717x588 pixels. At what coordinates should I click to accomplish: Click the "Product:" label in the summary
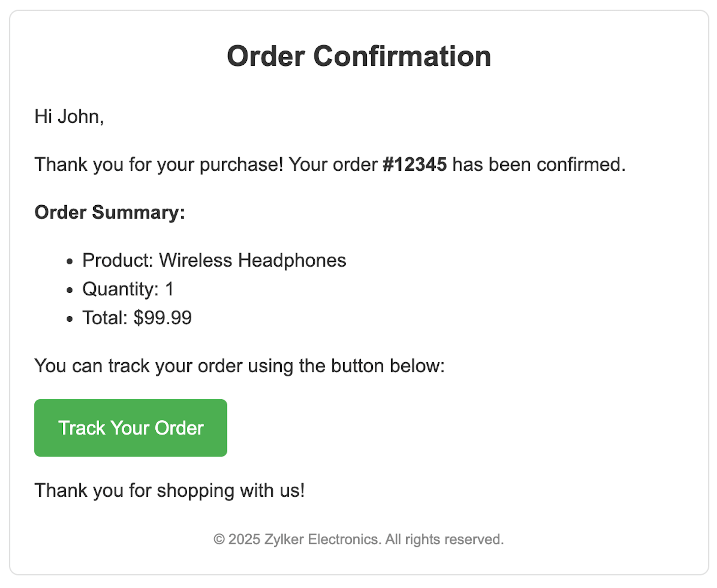coord(118,260)
